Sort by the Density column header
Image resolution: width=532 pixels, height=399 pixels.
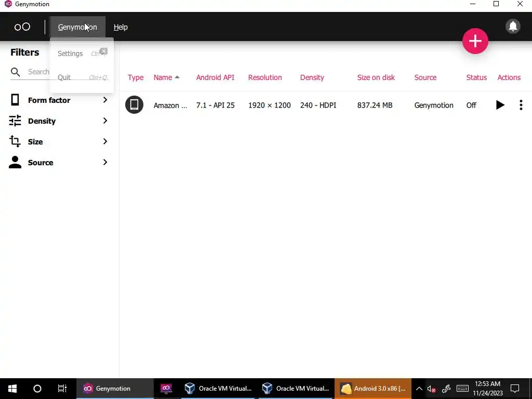pyautogui.click(x=312, y=77)
